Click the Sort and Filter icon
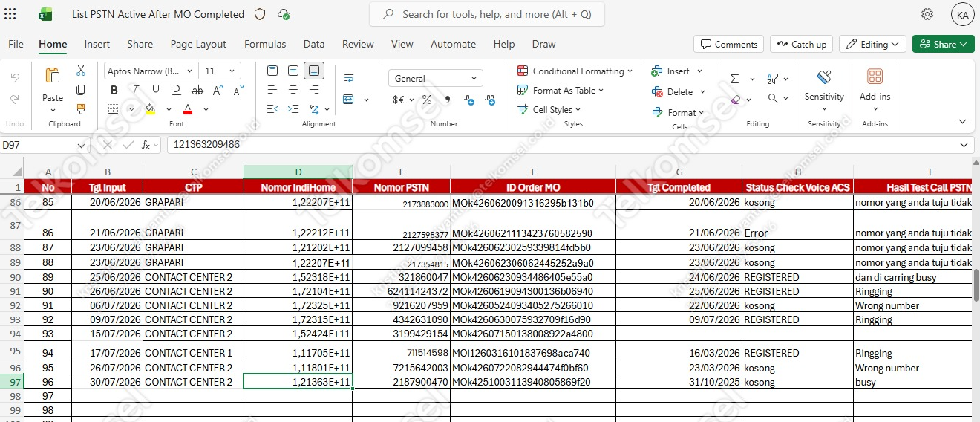Image resolution: width=980 pixels, height=422 pixels. [773, 79]
